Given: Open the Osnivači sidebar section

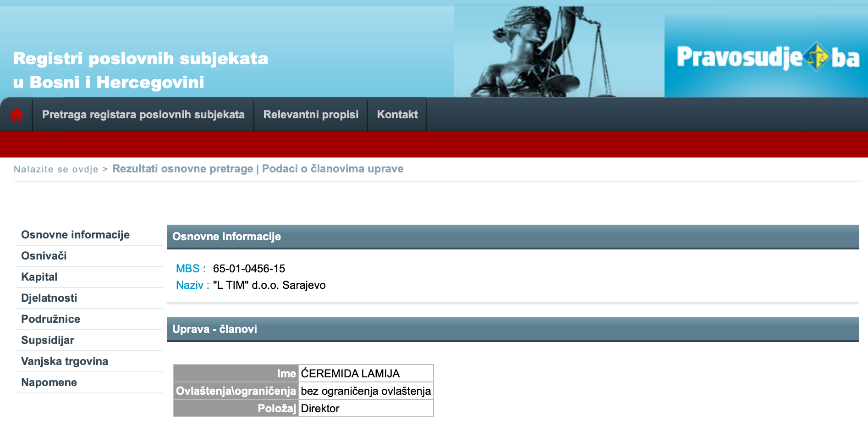Looking at the screenshot, I should click(x=44, y=256).
